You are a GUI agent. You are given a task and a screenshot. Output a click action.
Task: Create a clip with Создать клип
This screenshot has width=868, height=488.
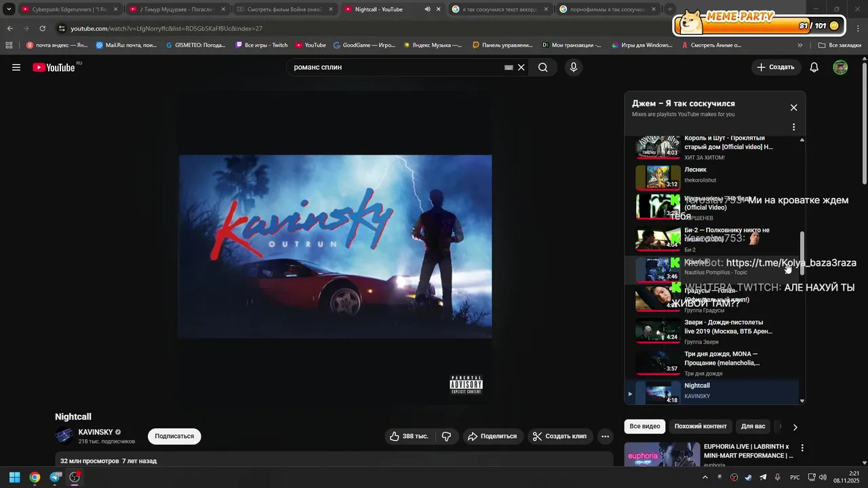[560, 436]
